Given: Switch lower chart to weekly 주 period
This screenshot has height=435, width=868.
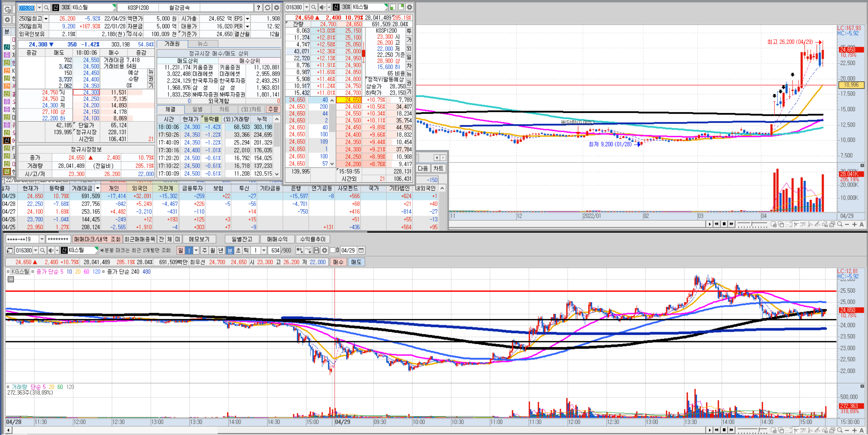Looking at the screenshot, I should pyautogui.click(x=205, y=250).
